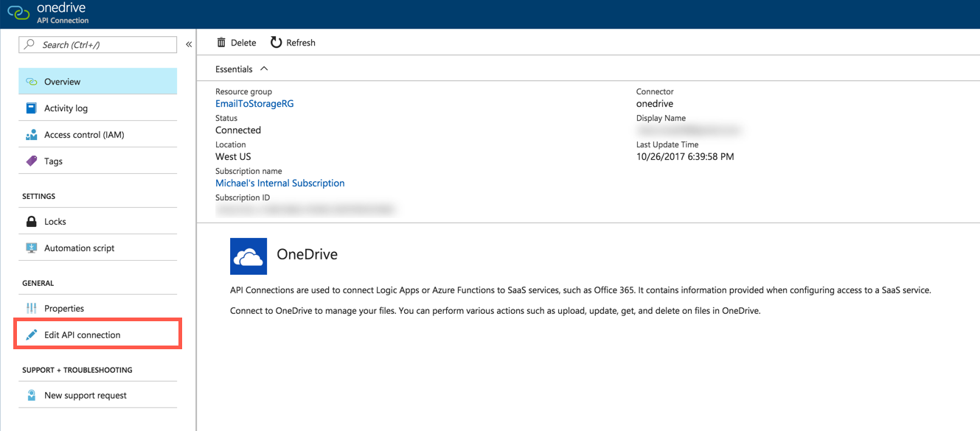Click the Refresh circular arrow icon
The width and height of the screenshot is (980, 431).
point(276,42)
